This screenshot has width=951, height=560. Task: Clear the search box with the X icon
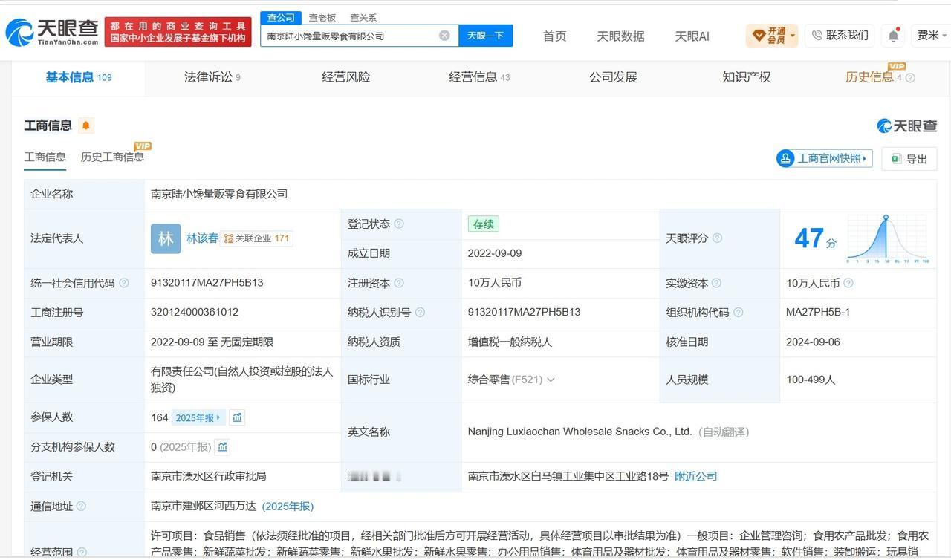(x=444, y=35)
